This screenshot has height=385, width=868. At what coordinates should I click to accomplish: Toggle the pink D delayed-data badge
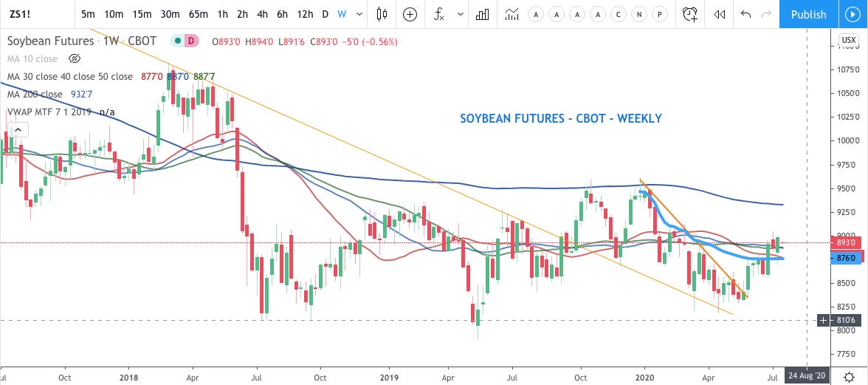[192, 41]
